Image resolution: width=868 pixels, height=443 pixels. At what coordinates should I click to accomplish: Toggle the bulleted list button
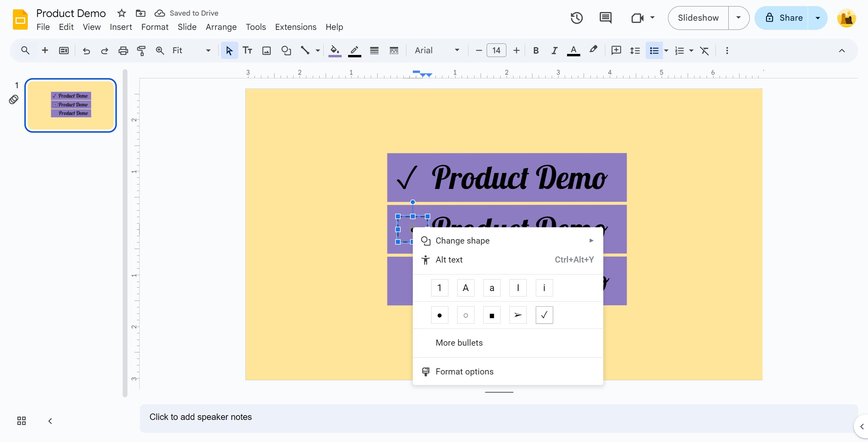[654, 51]
